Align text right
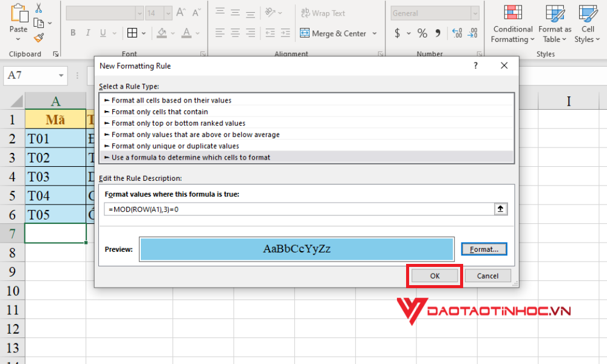Image resolution: width=607 pixels, height=364 pixels. [251, 33]
